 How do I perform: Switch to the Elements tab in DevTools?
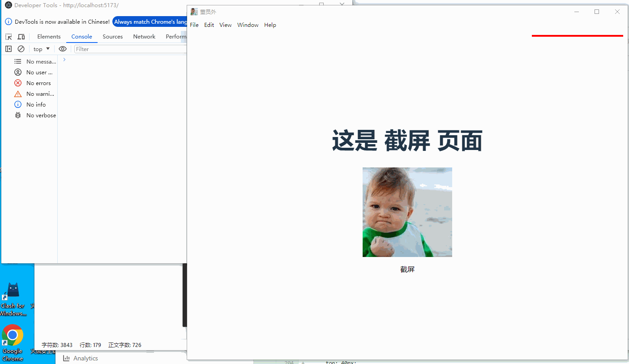[49, 37]
